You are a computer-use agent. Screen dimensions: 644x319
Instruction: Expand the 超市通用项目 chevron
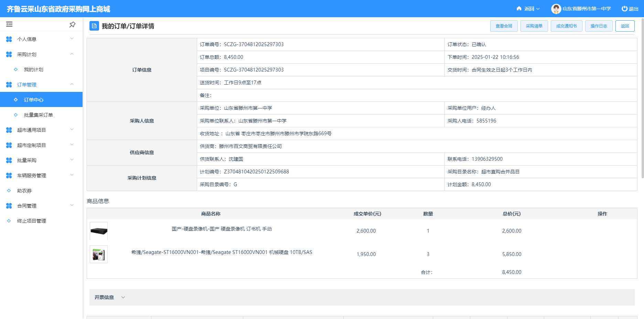(x=72, y=130)
